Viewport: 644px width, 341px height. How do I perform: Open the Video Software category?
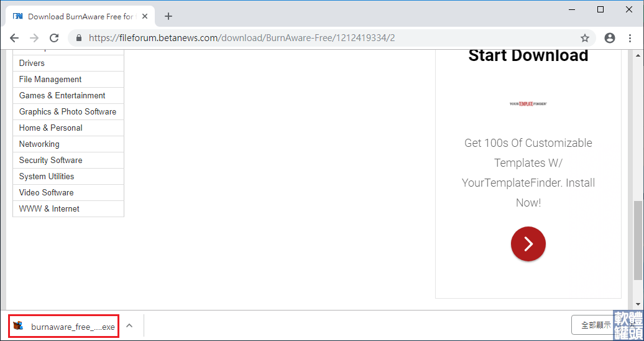68,192
